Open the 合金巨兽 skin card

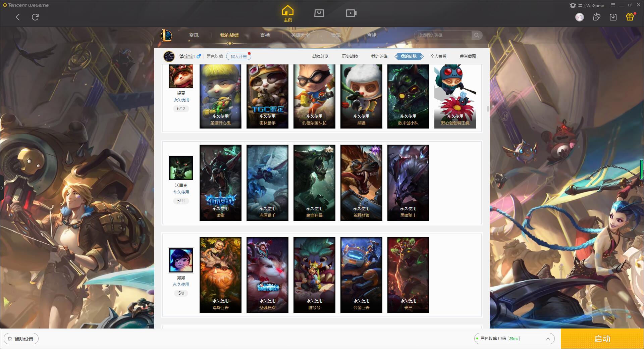361,275
